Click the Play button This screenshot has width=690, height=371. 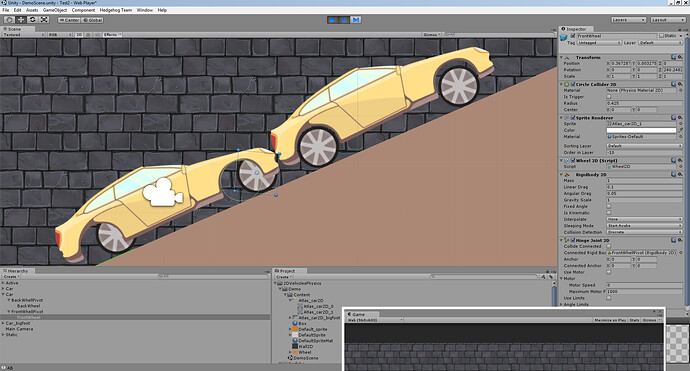pos(333,20)
